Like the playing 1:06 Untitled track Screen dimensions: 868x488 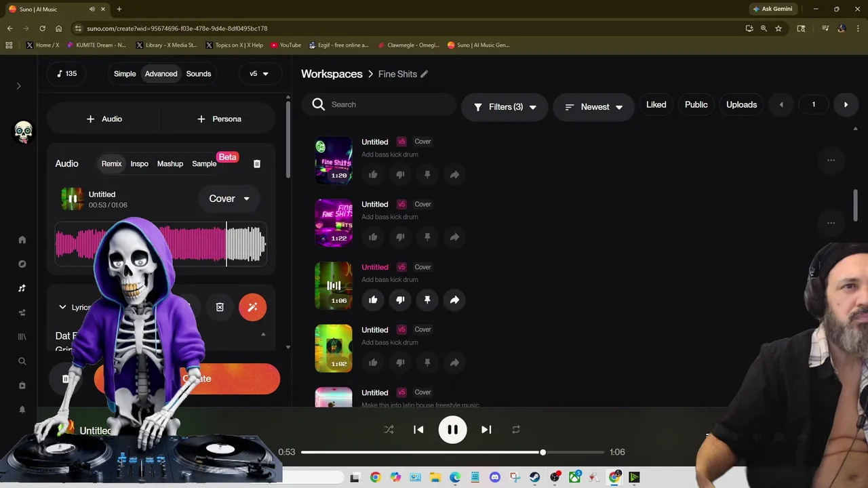(373, 300)
